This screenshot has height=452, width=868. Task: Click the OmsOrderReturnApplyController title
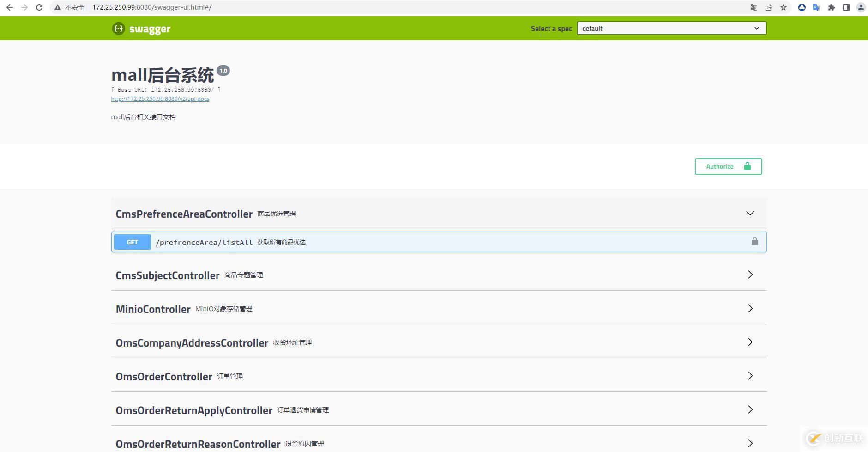click(x=194, y=410)
